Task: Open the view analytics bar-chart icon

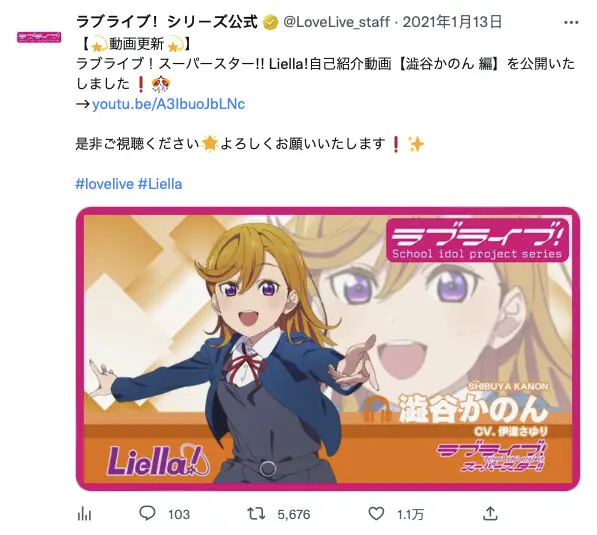Action: (84, 514)
